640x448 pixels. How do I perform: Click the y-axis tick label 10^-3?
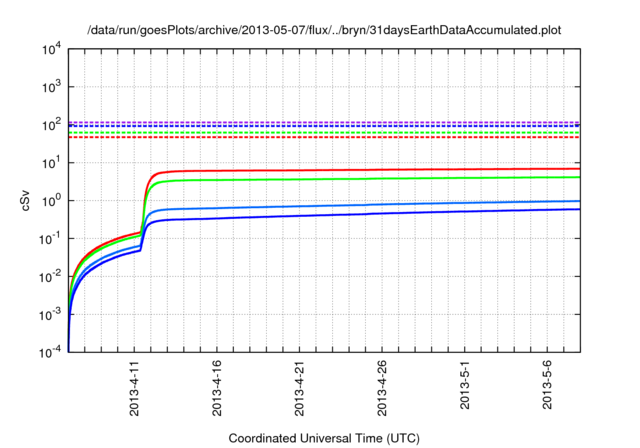pos(51,315)
